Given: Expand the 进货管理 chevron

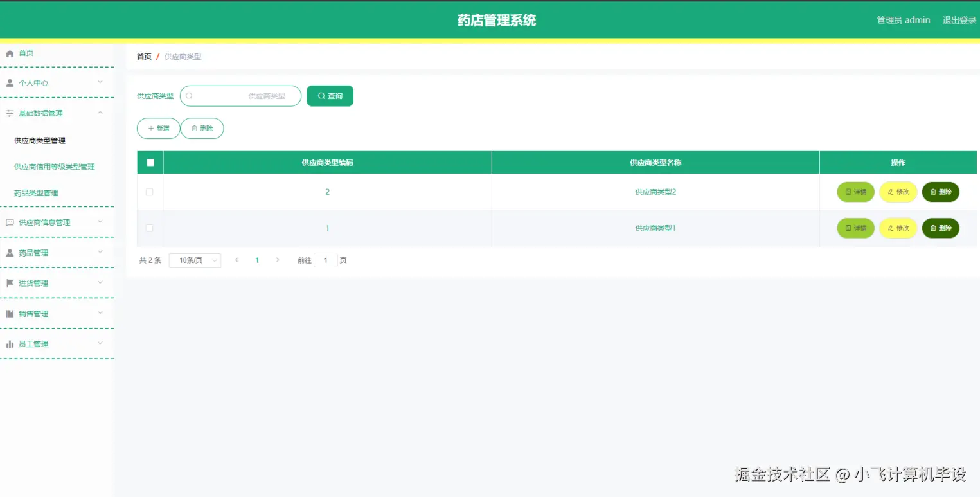Looking at the screenshot, I should 100,282.
